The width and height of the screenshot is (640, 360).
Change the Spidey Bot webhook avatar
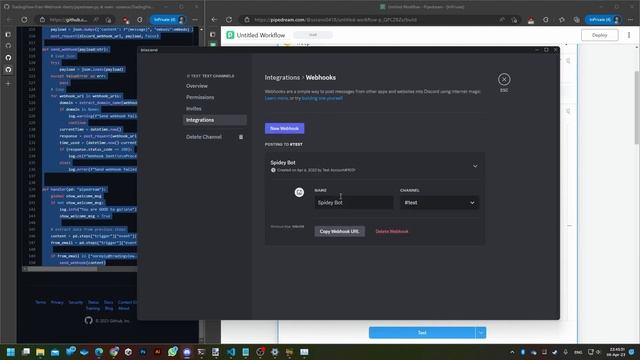[x=299, y=192]
